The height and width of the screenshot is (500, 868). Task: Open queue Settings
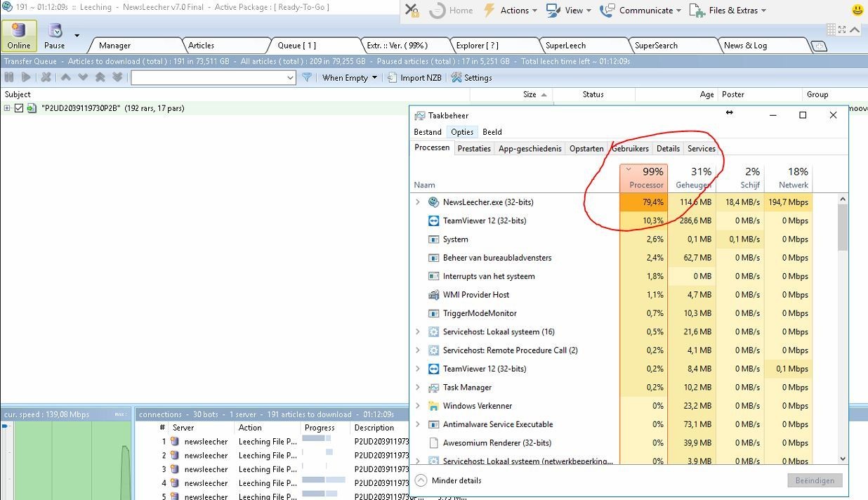click(x=471, y=78)
